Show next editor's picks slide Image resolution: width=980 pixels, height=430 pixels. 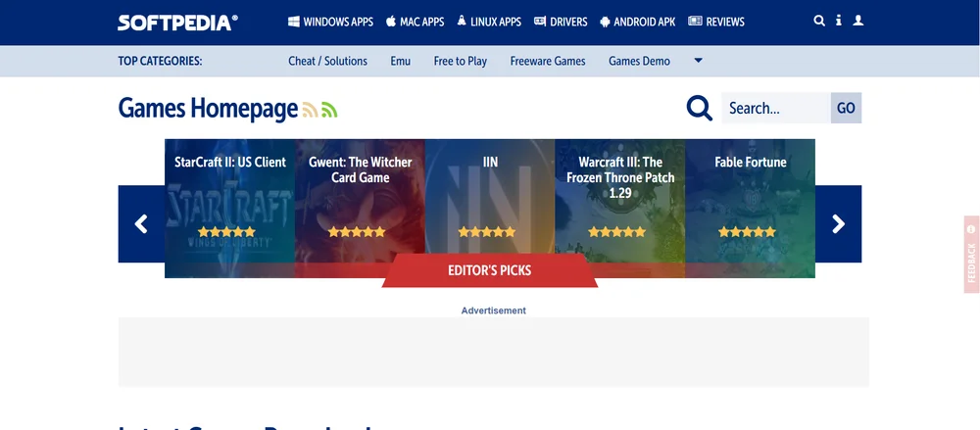tap(838, 223)
